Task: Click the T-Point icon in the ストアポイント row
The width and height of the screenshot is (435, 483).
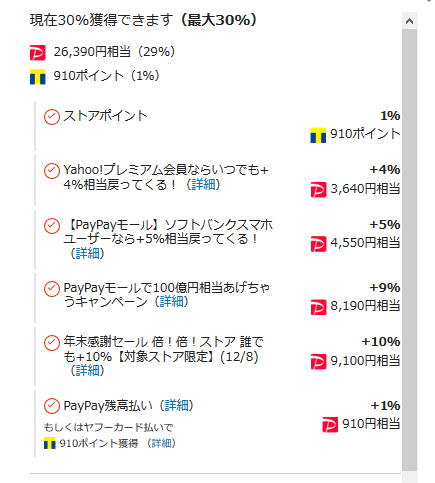Action: tap(318, 135)
